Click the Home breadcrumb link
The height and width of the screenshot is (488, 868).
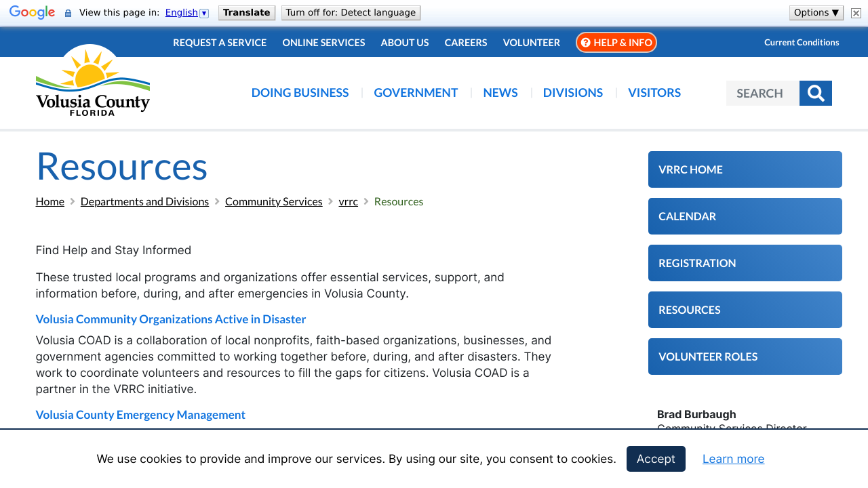click(50, 201)
